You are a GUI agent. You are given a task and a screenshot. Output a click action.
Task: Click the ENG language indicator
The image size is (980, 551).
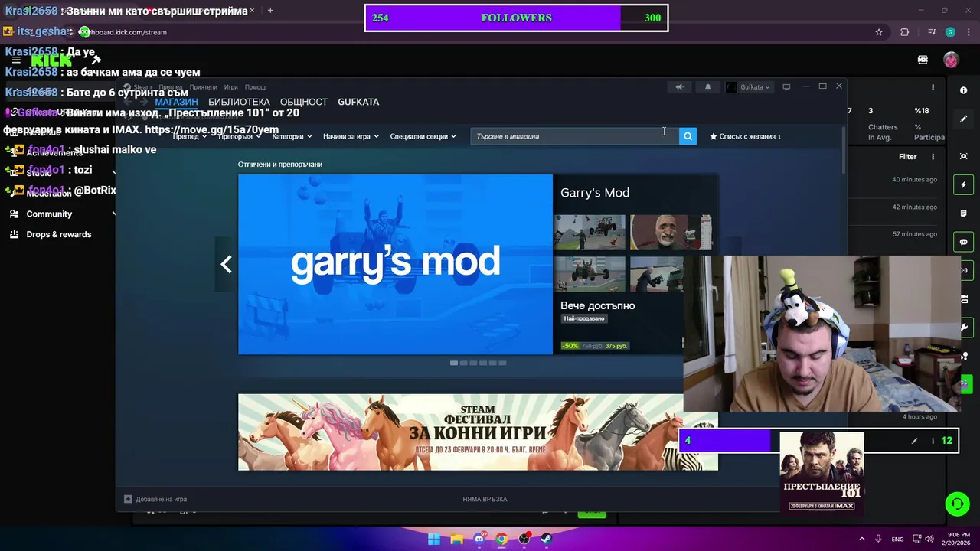[x=897, y=539]
